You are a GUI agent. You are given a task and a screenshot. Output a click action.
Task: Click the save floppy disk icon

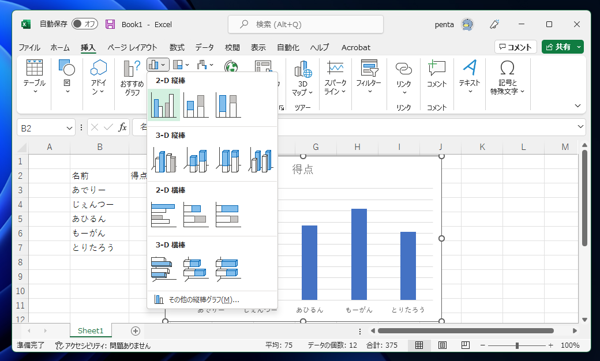coord(110,24)
